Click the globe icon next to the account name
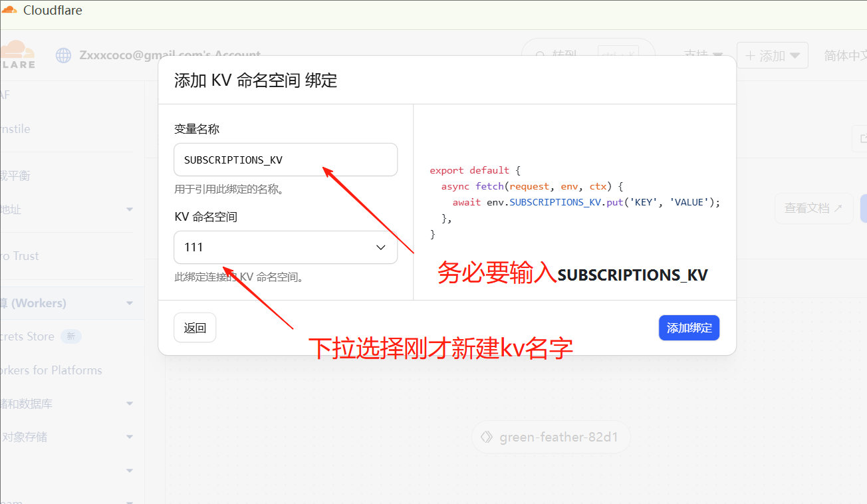Screen dimensions: 867x504 pyautogui.click(x=63, y=55)
